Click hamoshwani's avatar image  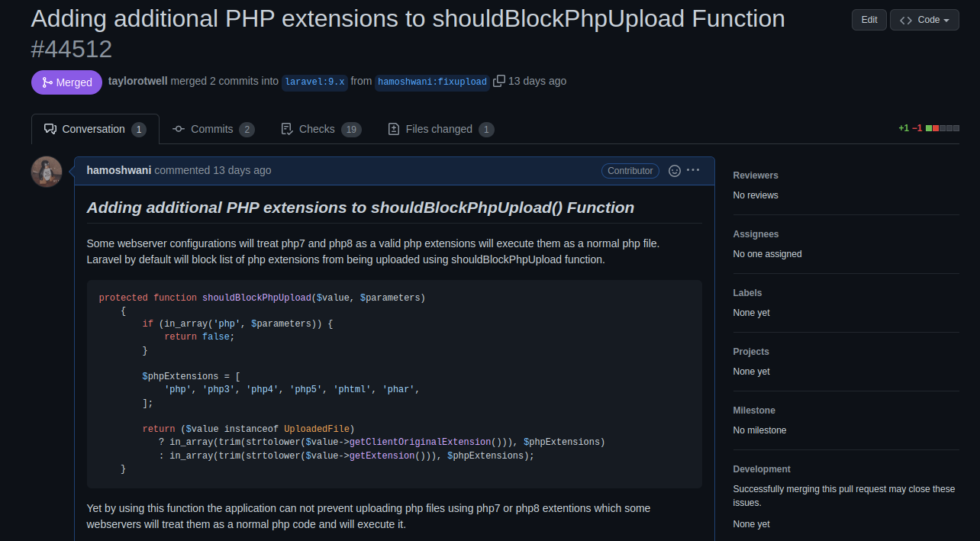pos(47,172)
